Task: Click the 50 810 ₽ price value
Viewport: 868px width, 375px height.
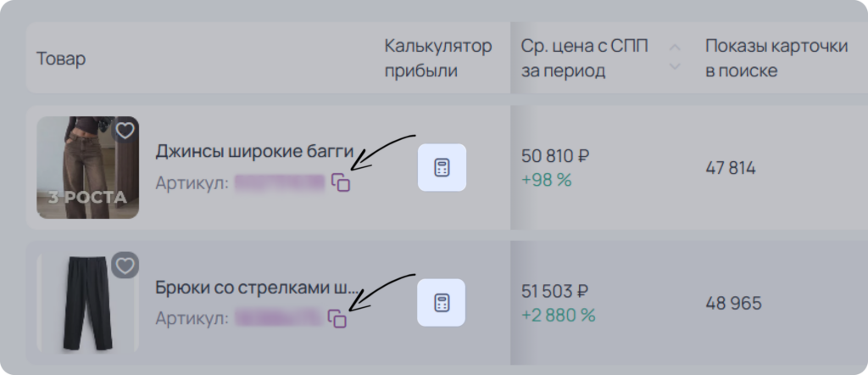Action: pyautogui.click(x=555, y=157)
